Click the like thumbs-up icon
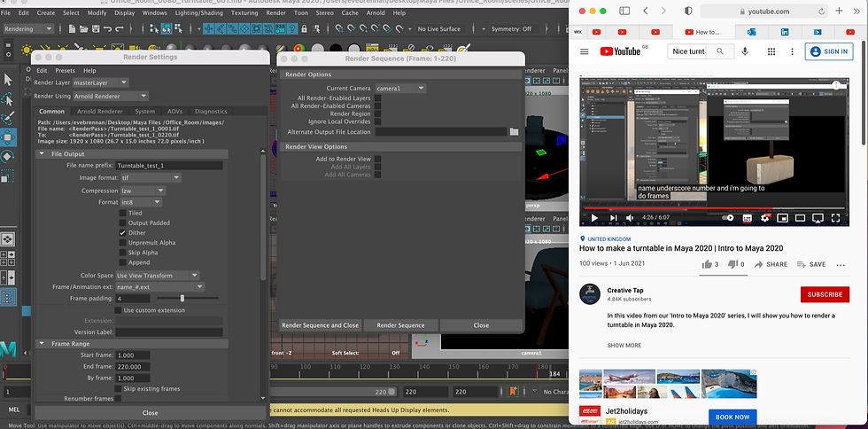Viewport: 868px width, 429px height. (707, 264)
